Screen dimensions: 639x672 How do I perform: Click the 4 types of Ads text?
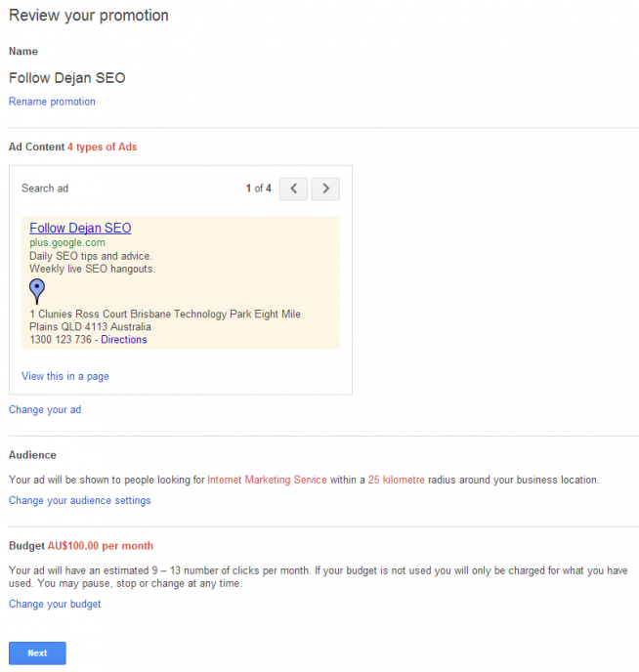click(x=102, y=147)
